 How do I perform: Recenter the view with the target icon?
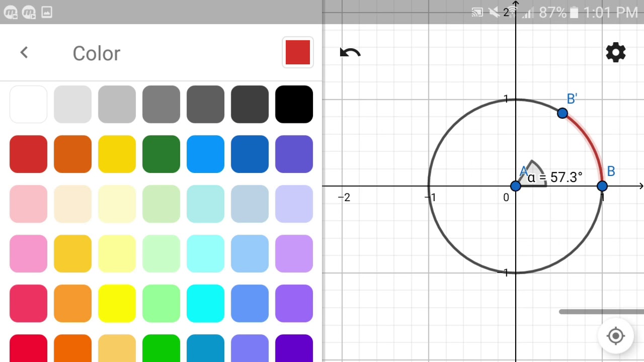[x=616, y=336]
